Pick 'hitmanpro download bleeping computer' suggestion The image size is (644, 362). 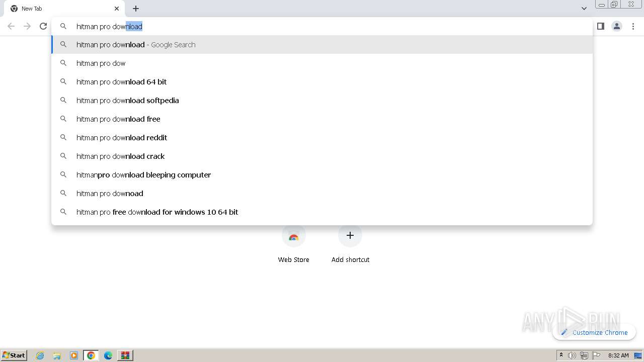pyautogui.click(x=322, y=175)
